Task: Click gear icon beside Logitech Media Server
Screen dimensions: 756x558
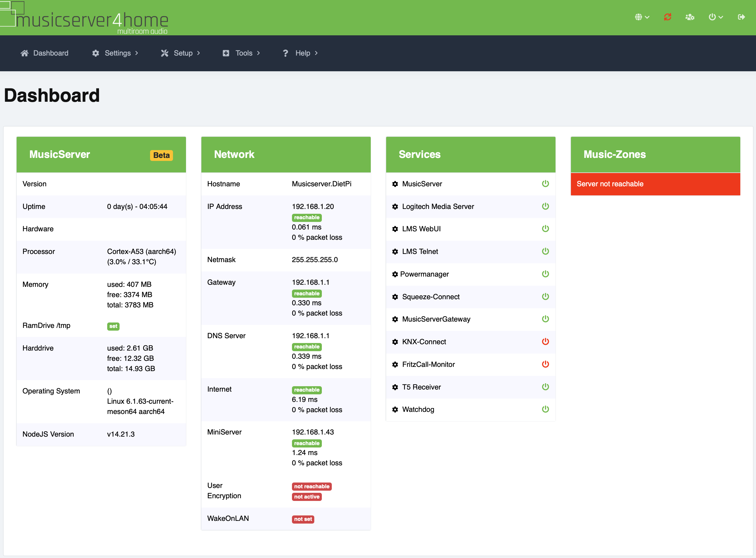Action: click(x=395, y=207)
